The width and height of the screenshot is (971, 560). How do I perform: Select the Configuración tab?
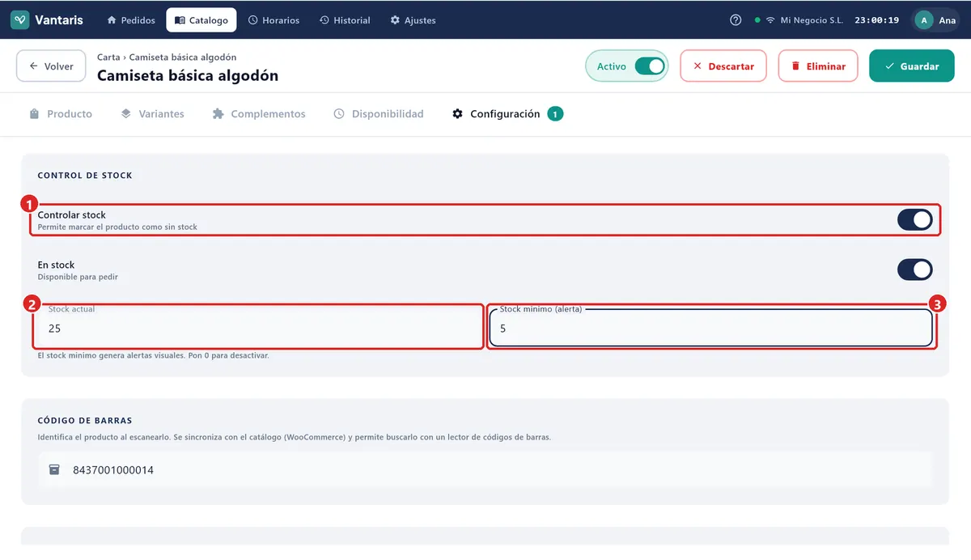tap(507, 114)
